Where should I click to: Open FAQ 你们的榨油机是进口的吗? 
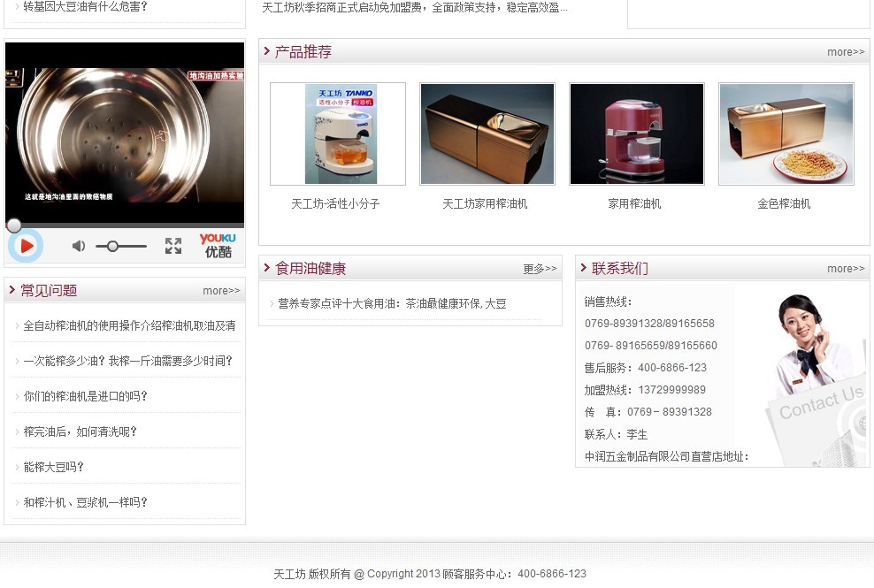(85, 396)
